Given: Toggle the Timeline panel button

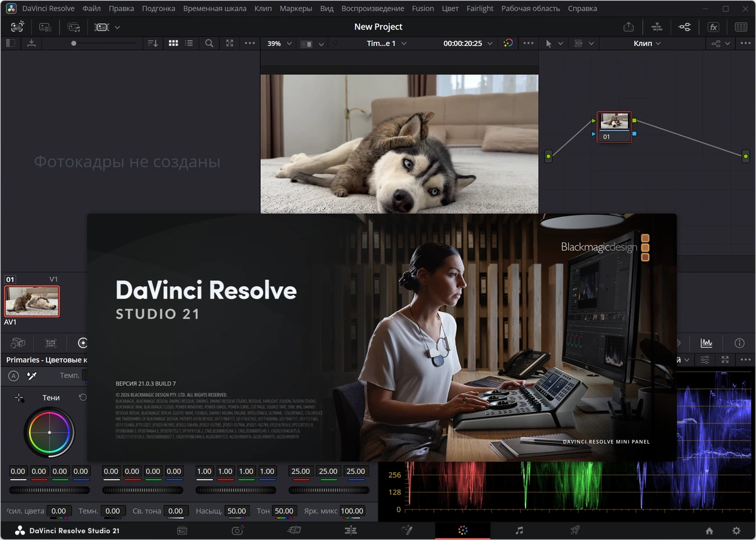Looking at the screenshot, I should point(656,27).
